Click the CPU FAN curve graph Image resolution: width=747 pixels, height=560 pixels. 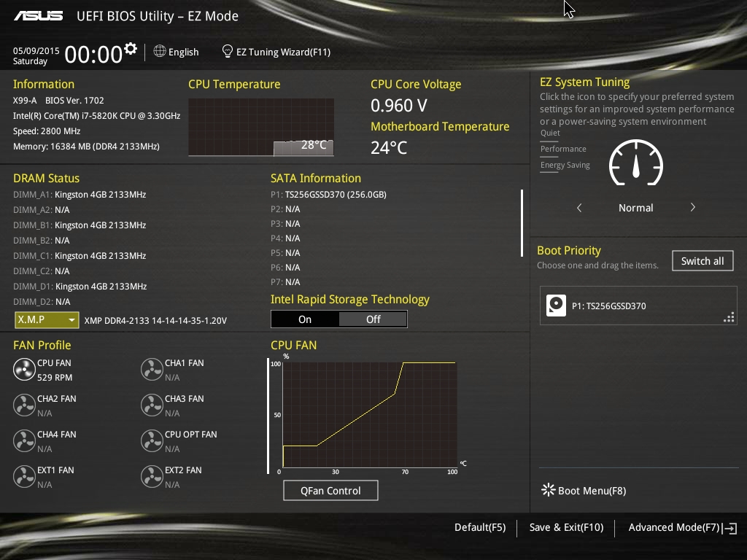click(370, 415)
